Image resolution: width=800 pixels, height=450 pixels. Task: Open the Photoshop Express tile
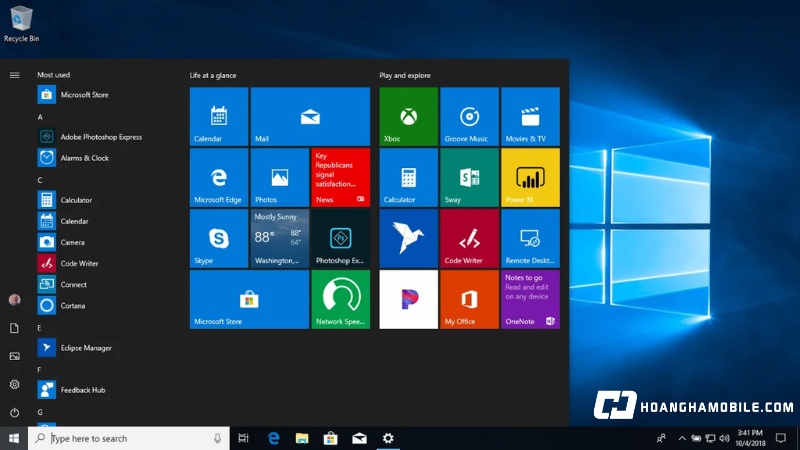pos(340,238)
